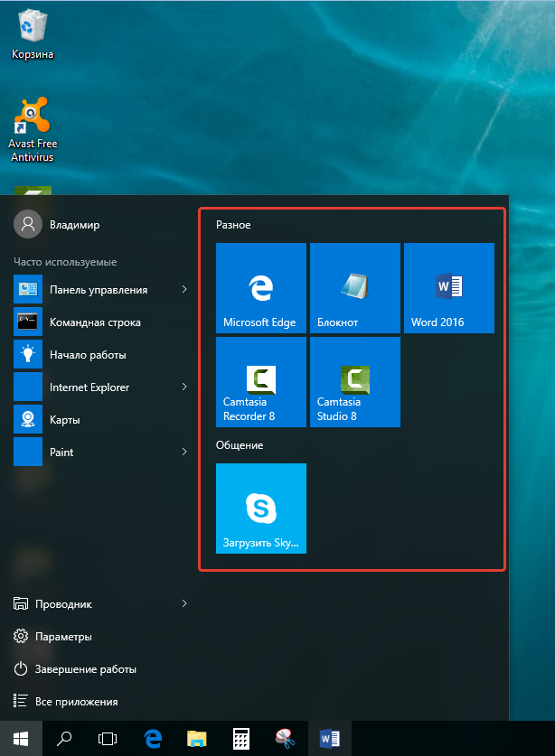Select the Avast Free Antivirus desktop icon
Screen dimensions: 555x756
point(33,129)
